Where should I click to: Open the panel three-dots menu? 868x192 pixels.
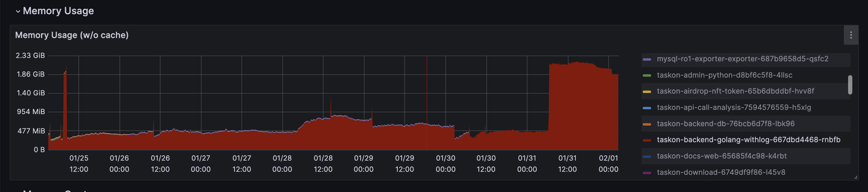tap(851, 35)
